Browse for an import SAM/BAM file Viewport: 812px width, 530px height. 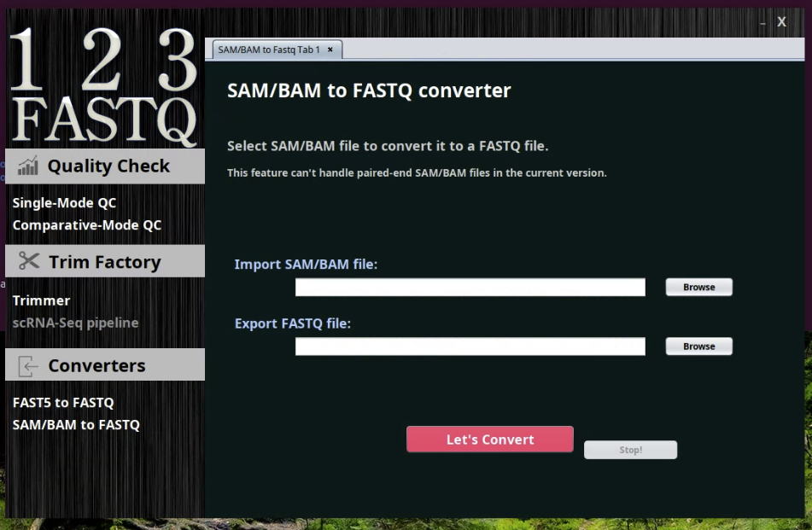click(x=698, y=287)
